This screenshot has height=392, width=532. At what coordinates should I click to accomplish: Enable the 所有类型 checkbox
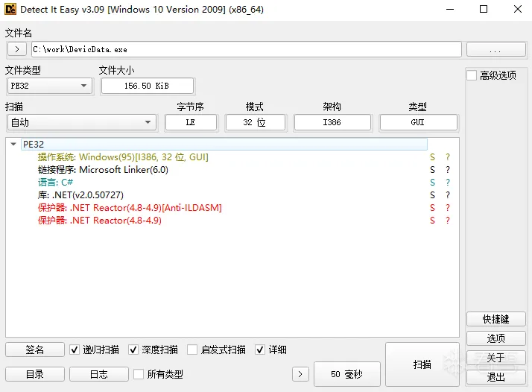(139, 374)
